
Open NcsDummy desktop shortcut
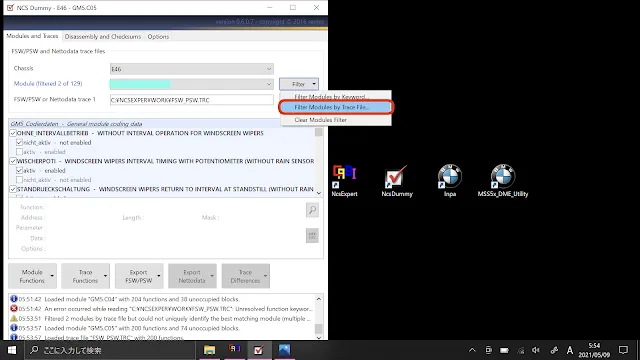click(397, 180)
